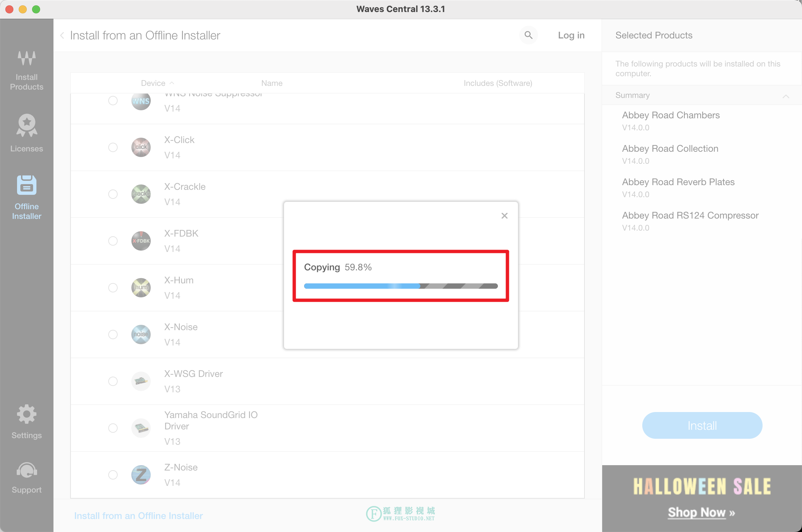Click the X-Noise product icon
Viewport: 802px width, 532px height.
(x=141, y=335)
